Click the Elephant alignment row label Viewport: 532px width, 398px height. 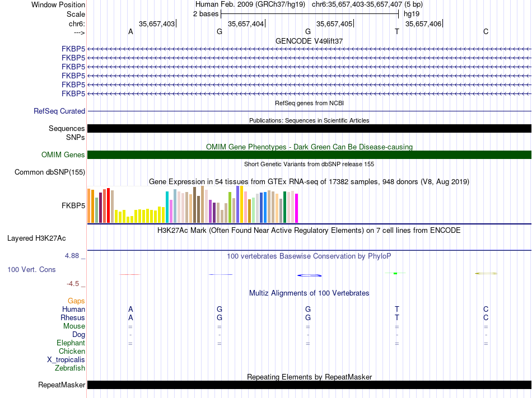71,343
